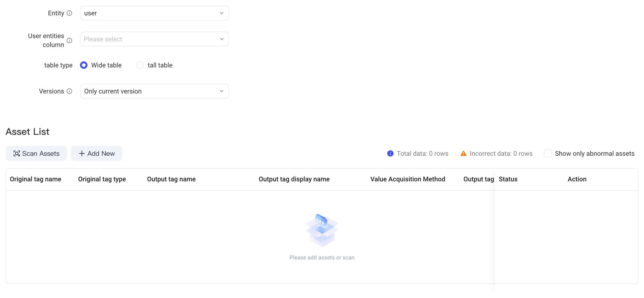Click the Output tag display name header
The height and width of the screenshot is (298, 644).
click(x=294, y=179)
